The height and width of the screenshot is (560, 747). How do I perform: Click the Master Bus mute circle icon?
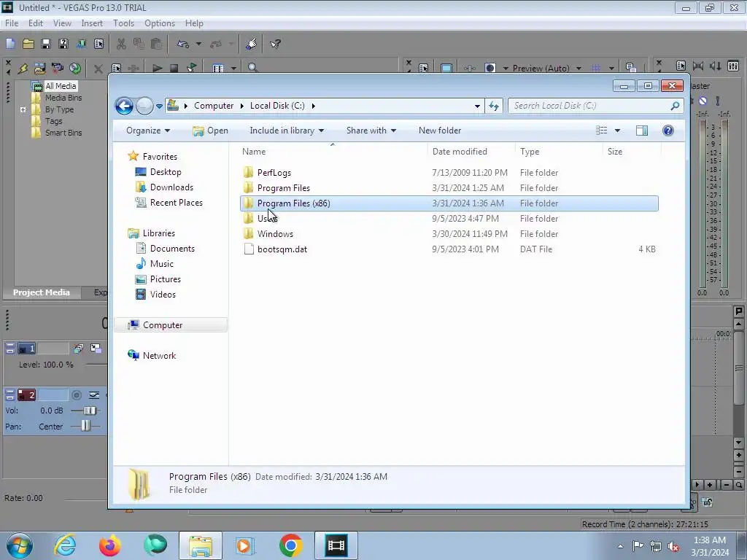[x=703, y=101]
